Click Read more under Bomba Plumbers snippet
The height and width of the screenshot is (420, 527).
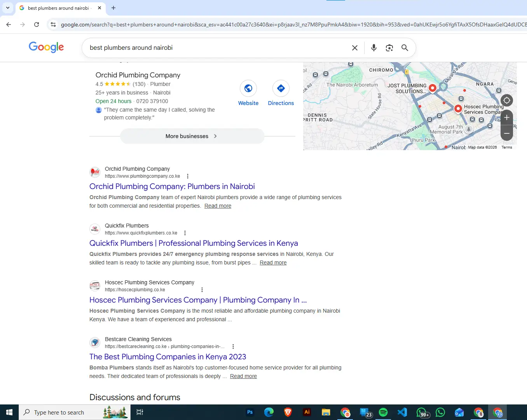pos(243,376)
